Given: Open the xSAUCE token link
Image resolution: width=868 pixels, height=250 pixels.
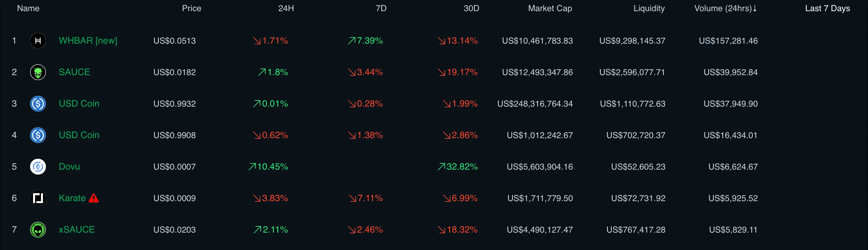Looking at the screenshot, I should click(77, 230).
